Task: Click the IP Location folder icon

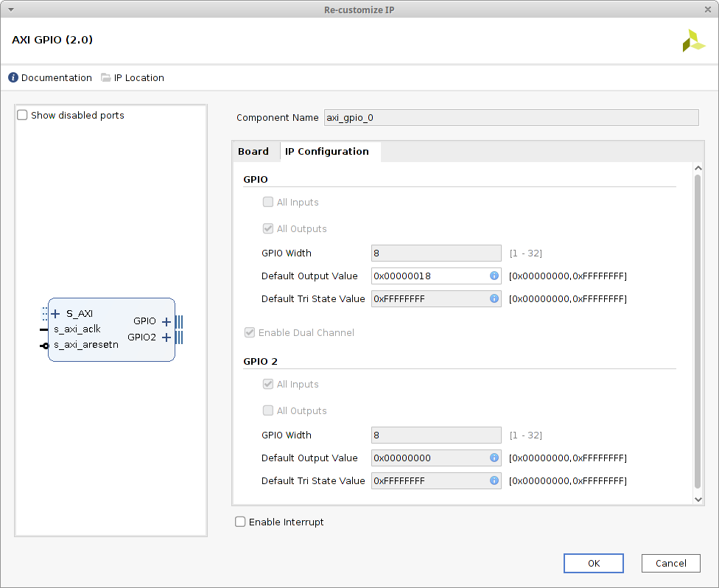Action: (x=105, y=78)
